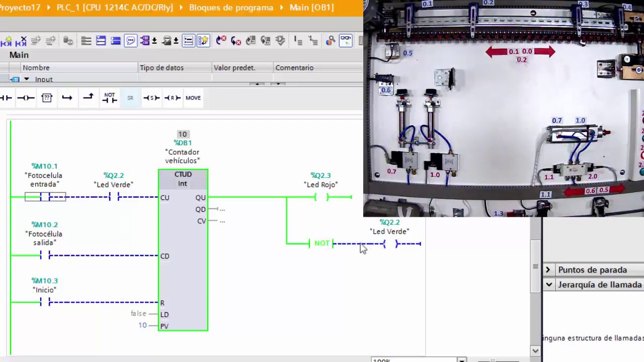
Task: Insert NOT contact from favorites
Action: point(109,98)
